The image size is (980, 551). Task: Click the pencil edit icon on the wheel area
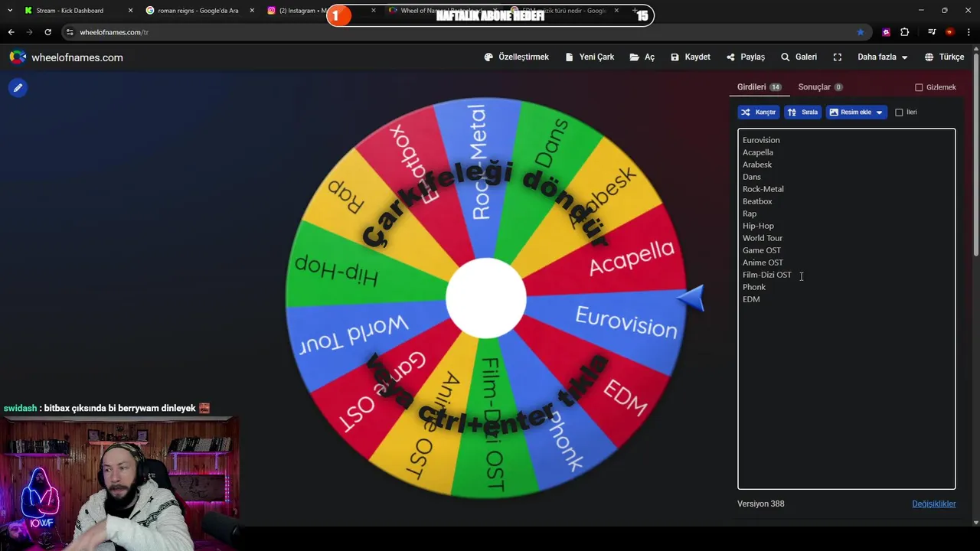(18, 88)
